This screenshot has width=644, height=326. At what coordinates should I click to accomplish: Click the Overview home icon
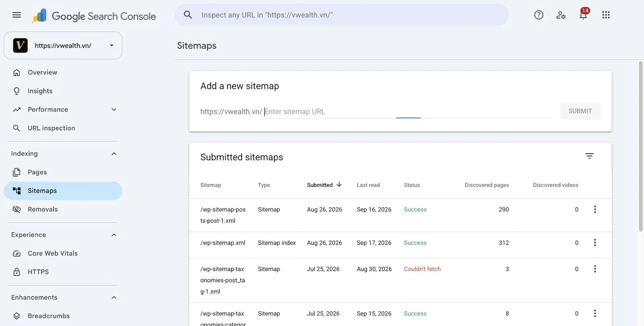coord(17,73)
